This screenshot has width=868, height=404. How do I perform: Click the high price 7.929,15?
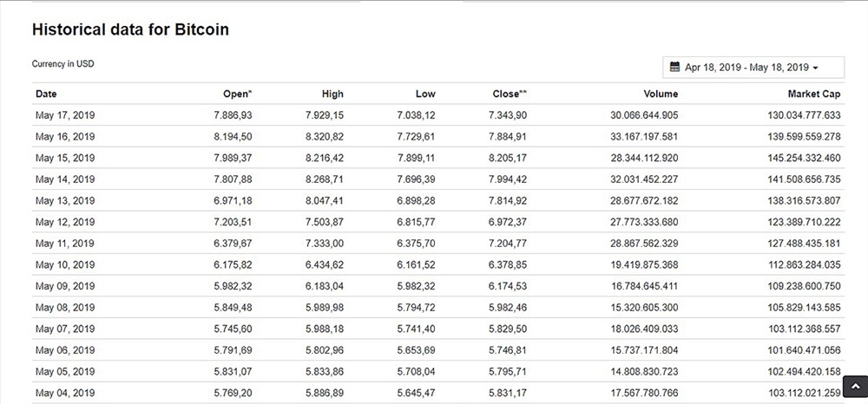325,115
